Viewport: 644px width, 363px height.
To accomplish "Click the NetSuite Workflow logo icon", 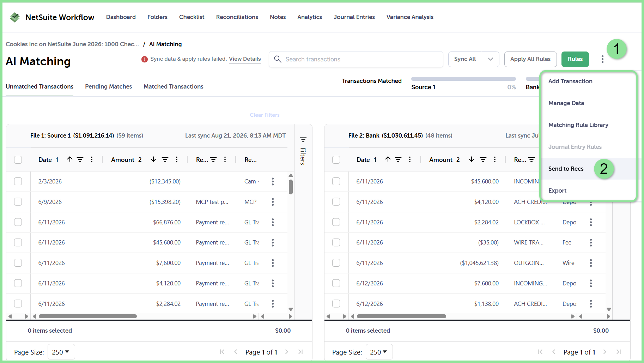I will point(15,17).
